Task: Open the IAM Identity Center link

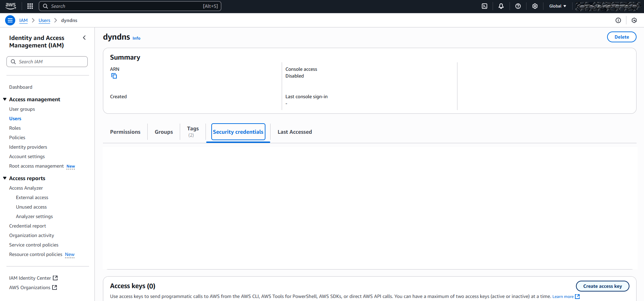Action: (30, 278)
